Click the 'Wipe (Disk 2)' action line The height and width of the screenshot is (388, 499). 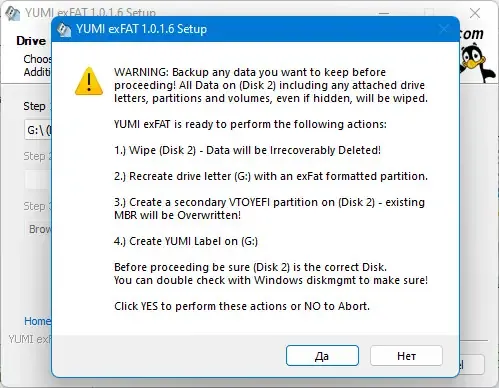coord(247,150)
